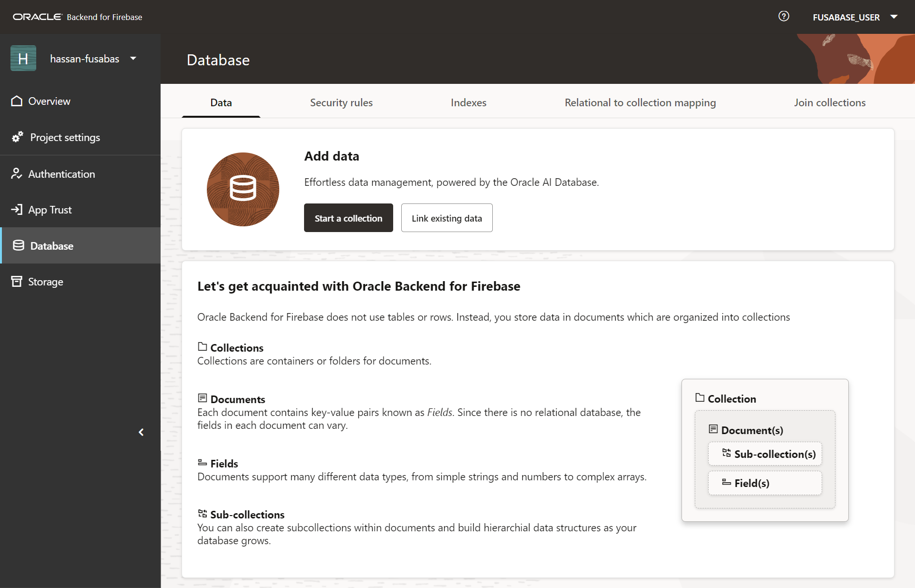Open Project settings page
The height and width of the screenshot is (588, 915).
(x=80, y=137)
